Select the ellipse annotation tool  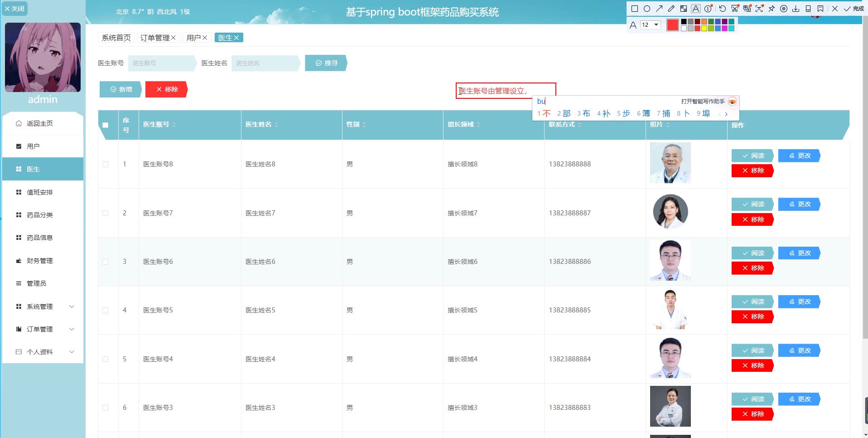[647, 9]
